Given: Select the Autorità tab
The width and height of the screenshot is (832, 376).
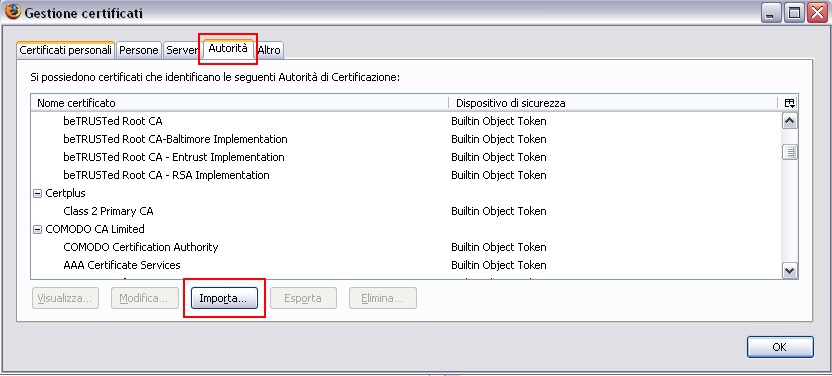Looking at the screenshot, I should 228,48.
